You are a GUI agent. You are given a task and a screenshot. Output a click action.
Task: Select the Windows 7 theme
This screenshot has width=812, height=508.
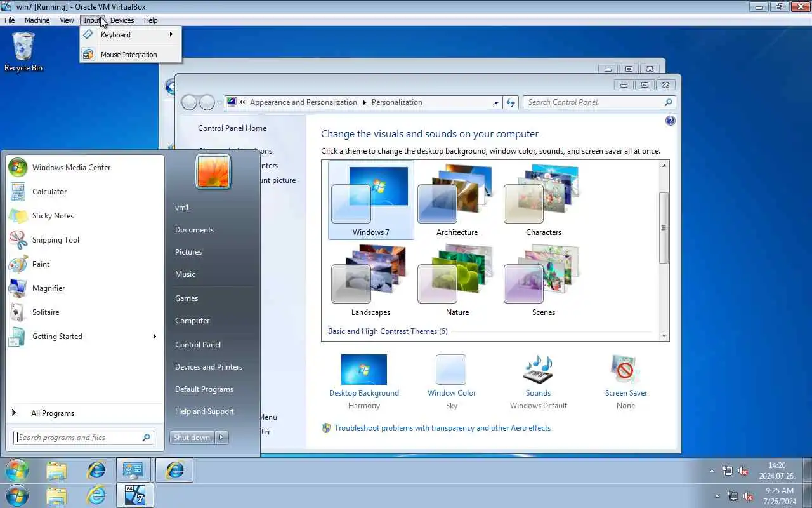point(371,200)
